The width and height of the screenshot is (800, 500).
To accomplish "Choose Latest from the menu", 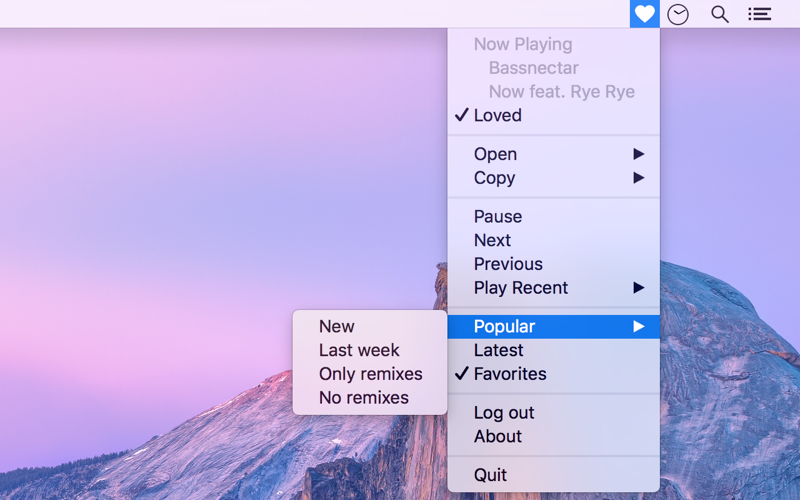I will coord(554,351).
